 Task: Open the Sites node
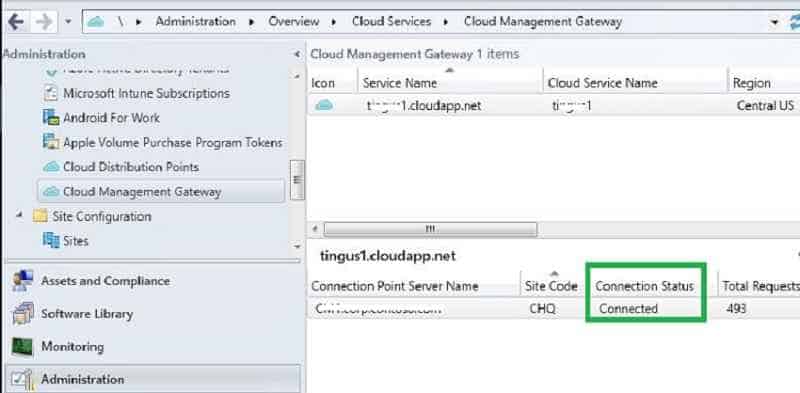click(76, 240)
